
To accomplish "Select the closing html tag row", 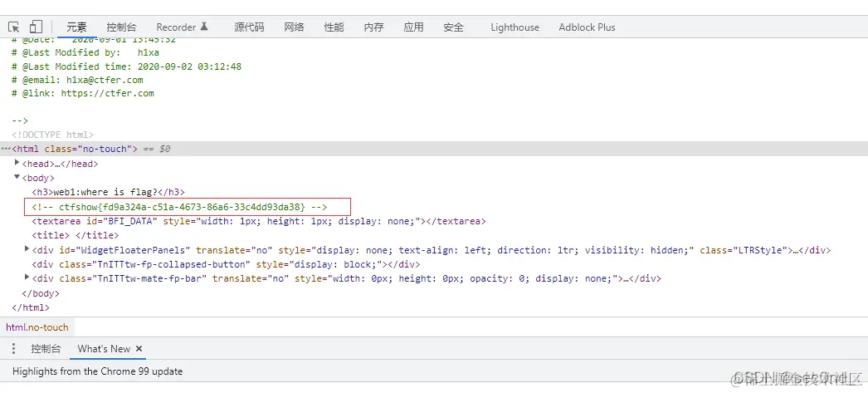I will (x=31, y=307).
